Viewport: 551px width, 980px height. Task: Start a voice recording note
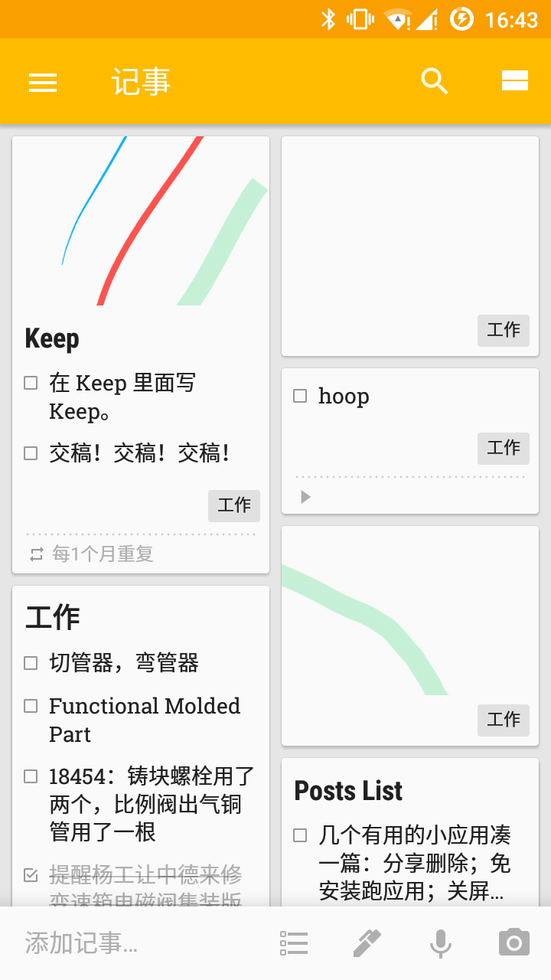click(x=440, y=943)
